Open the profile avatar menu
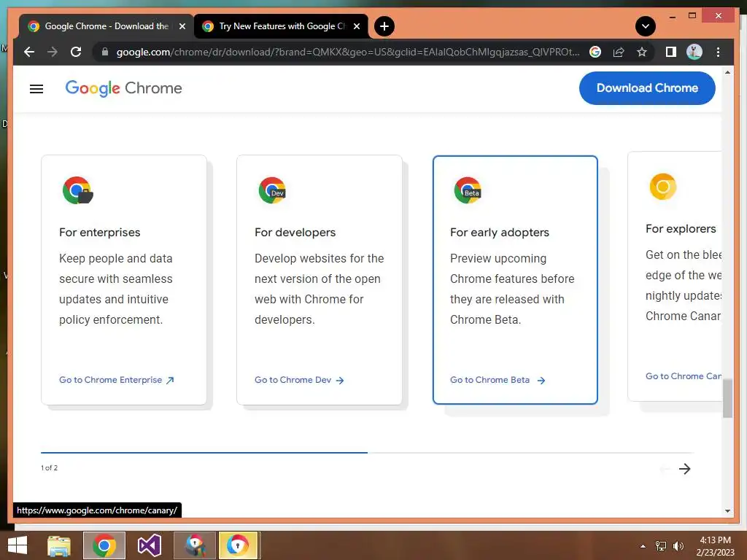Screen dimensions: 747x560 pos(694,52)
